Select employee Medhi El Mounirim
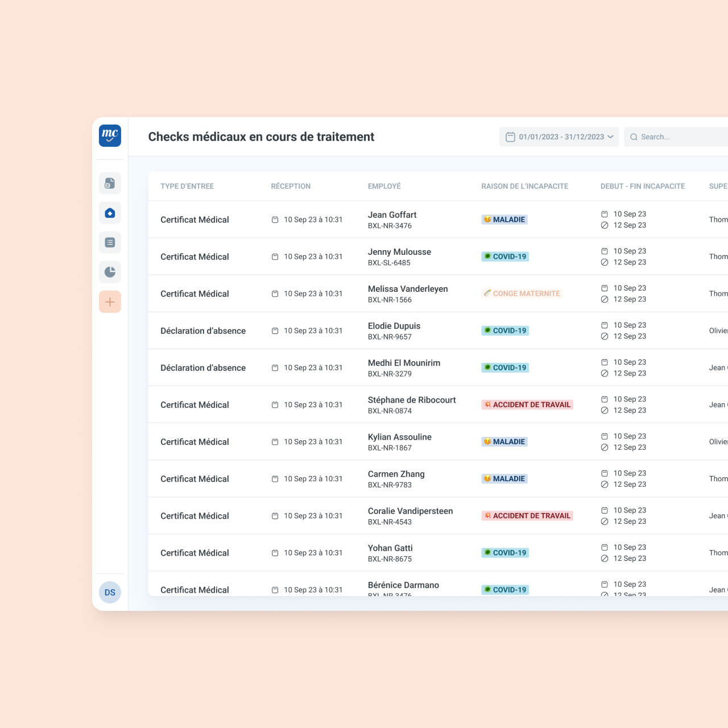Screen dimensions: 728x728 (404, 362)
